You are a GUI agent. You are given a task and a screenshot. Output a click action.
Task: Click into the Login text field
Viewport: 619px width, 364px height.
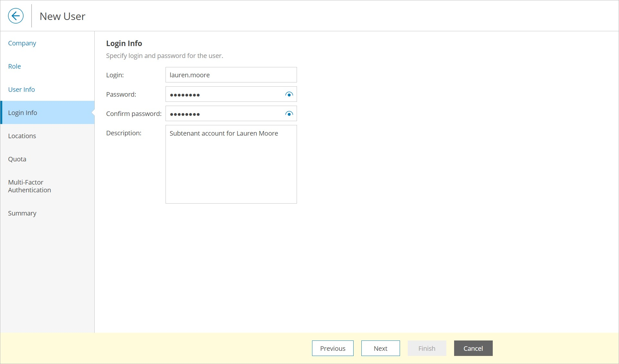click(231, 75)
